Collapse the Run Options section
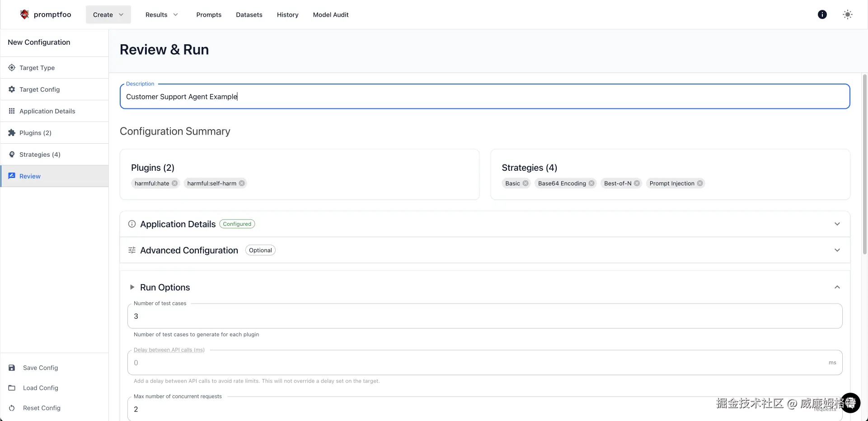Image resolution: width=868 pixels, height=421 pixels. pos(837,287)
